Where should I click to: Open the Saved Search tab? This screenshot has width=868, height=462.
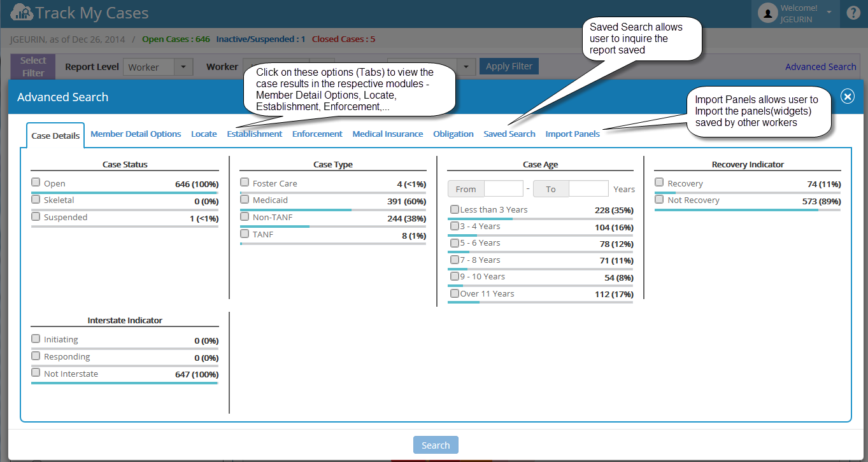[x=509, y=134]
